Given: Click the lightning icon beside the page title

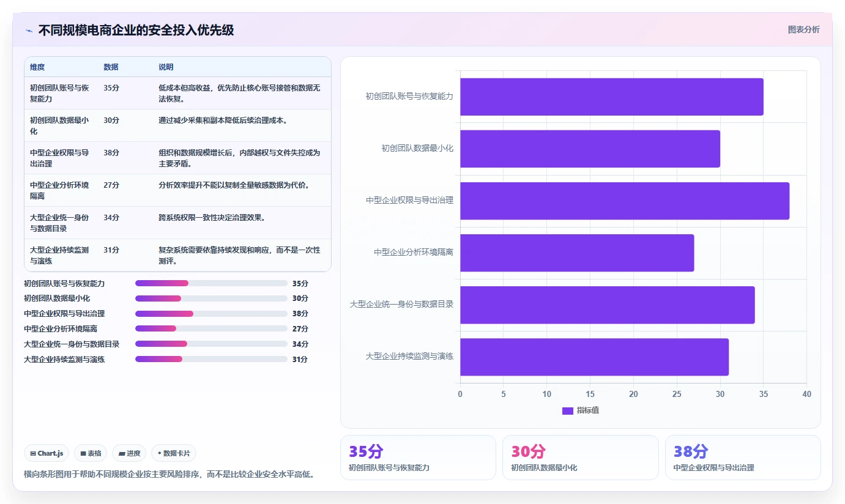Looking at the screenshot, I should click(29, 31).
